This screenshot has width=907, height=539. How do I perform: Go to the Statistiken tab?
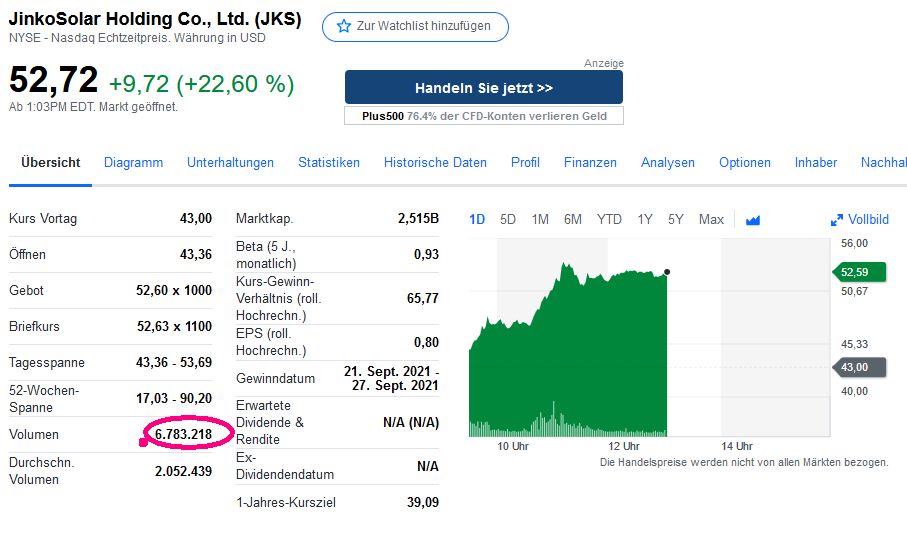[329, 162]
